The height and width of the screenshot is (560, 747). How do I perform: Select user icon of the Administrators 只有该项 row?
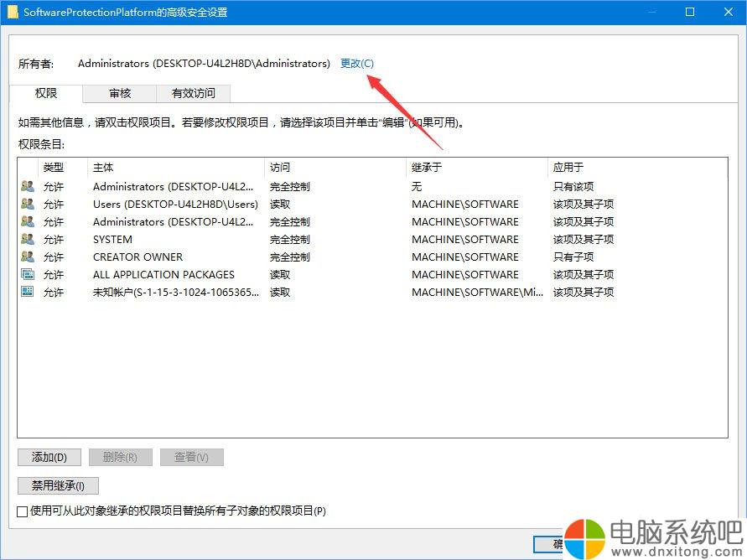28,186
